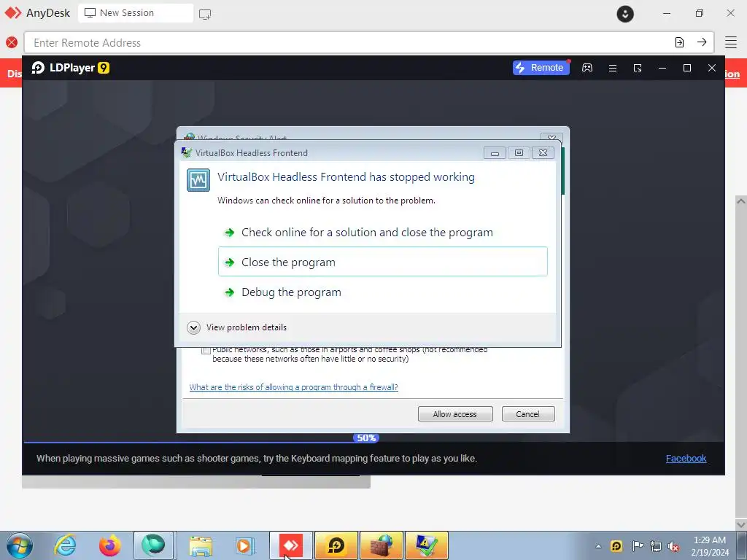
Task: Open the LDPlayer menu lines icon
Action: 613,68
